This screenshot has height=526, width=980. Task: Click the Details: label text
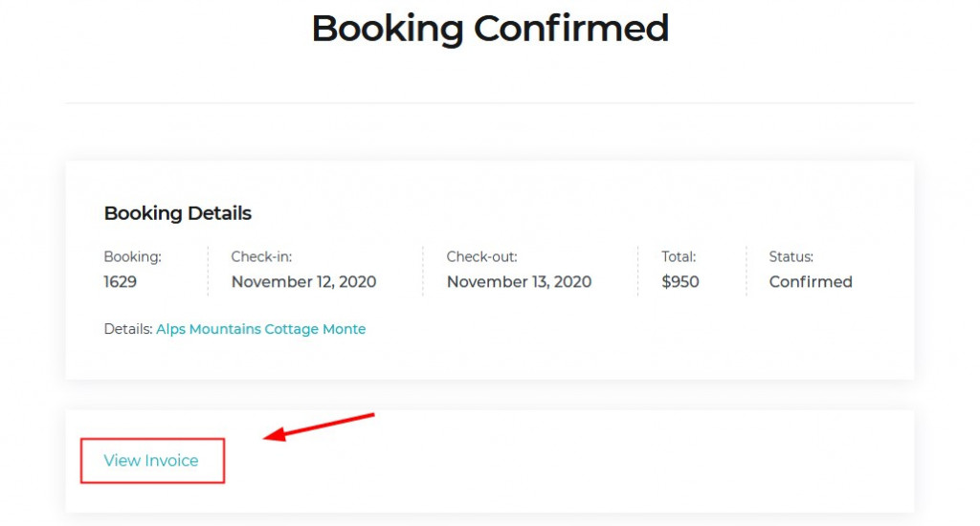click(x=128, y=329)
